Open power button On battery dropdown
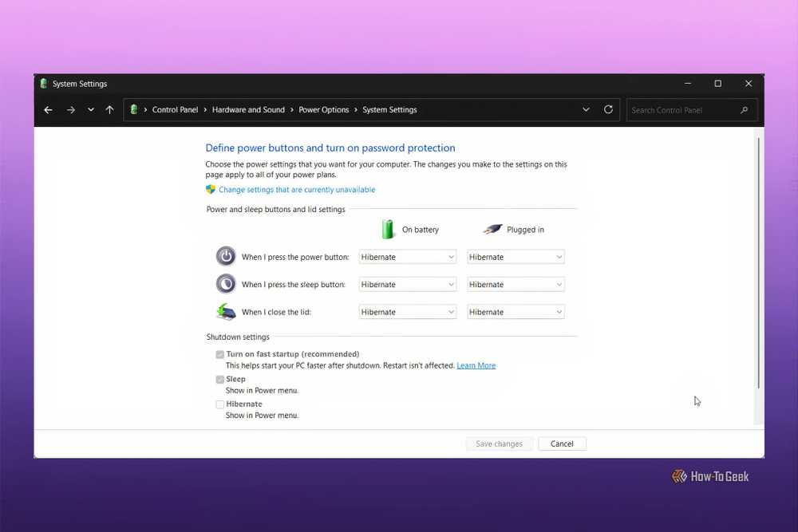The height and width of the screenshot is (532, 798). point(407,257)
